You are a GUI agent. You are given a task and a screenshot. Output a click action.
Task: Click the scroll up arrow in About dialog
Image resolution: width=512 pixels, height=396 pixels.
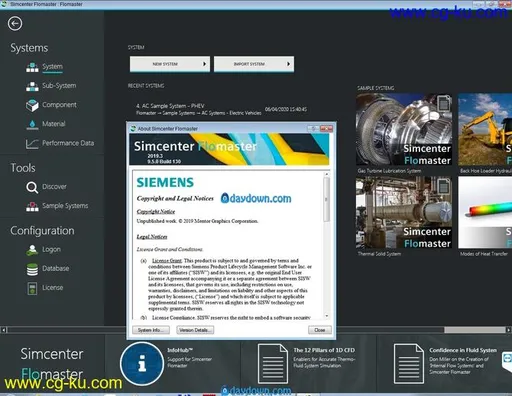(326, 174)
